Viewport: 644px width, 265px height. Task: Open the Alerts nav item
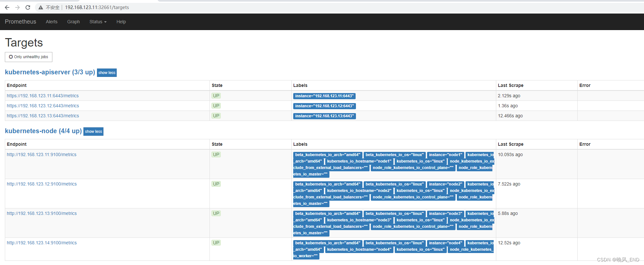pos(52,22)
